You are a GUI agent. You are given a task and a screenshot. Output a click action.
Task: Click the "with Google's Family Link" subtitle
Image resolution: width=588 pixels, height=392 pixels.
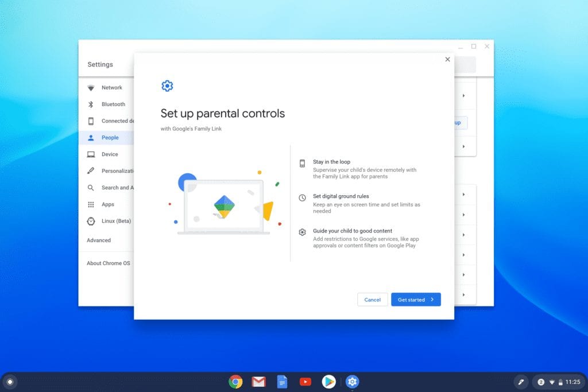(191, 129)
